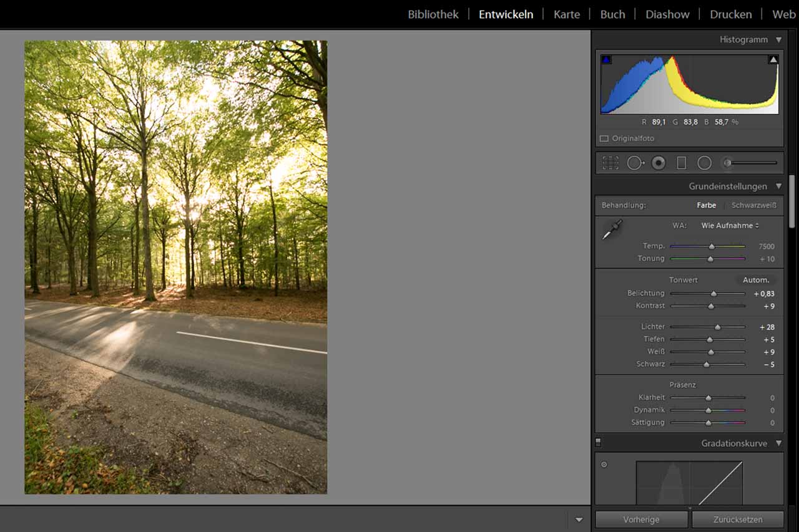Click the tone curve target adjustment icon
Image resolution: width=799 pixels, height=532 pixels.
tap(604, 465)
